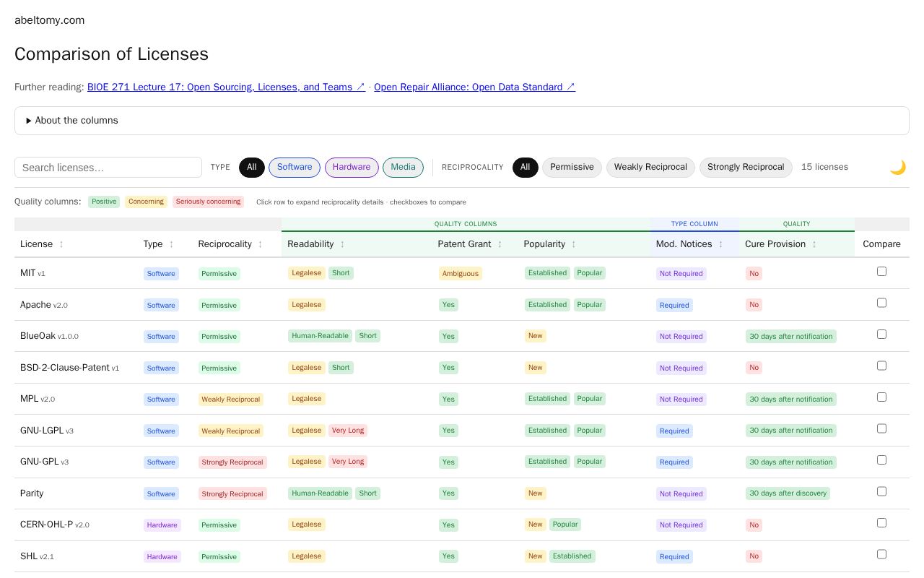Select GNU-GPL for comparison
The height and width of the screenshot is (578, 924).
(881, 460)
